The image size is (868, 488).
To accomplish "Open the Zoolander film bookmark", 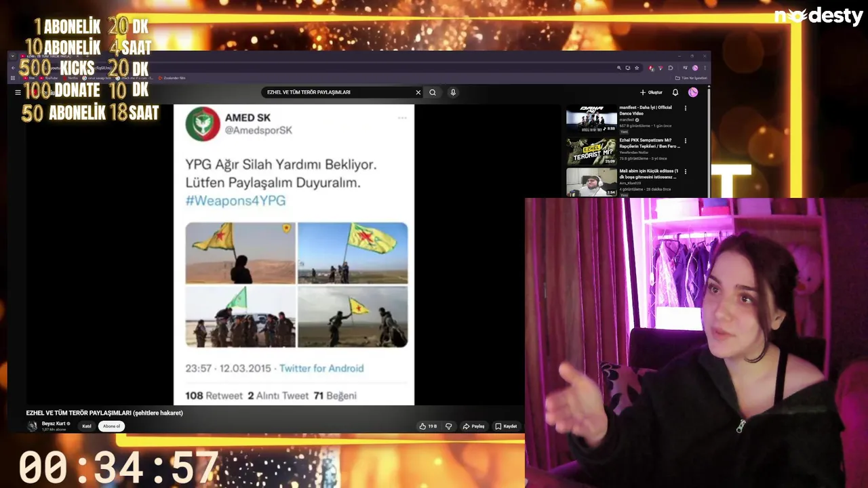I will pyautogui.click(x=172, y=78).
